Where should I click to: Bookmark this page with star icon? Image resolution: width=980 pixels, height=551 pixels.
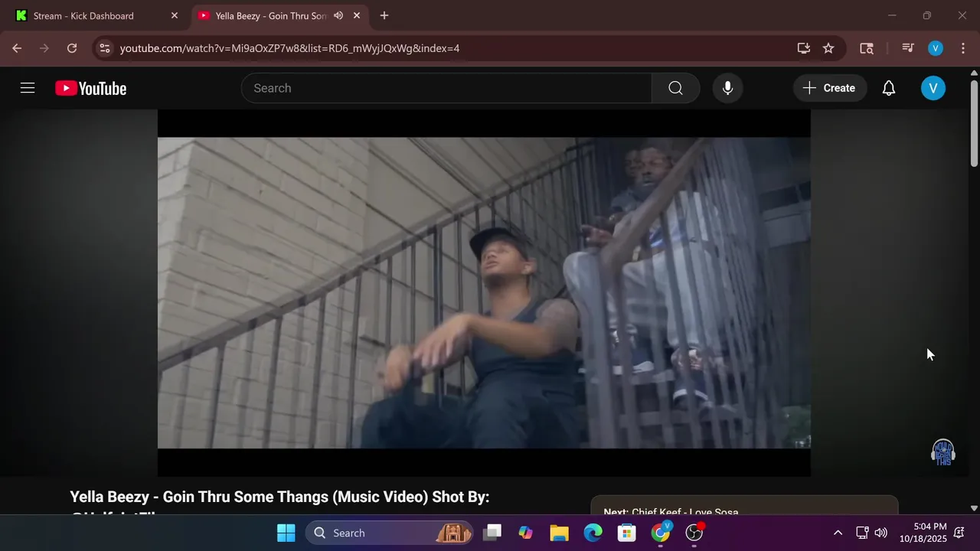click(x=828, y=48)
